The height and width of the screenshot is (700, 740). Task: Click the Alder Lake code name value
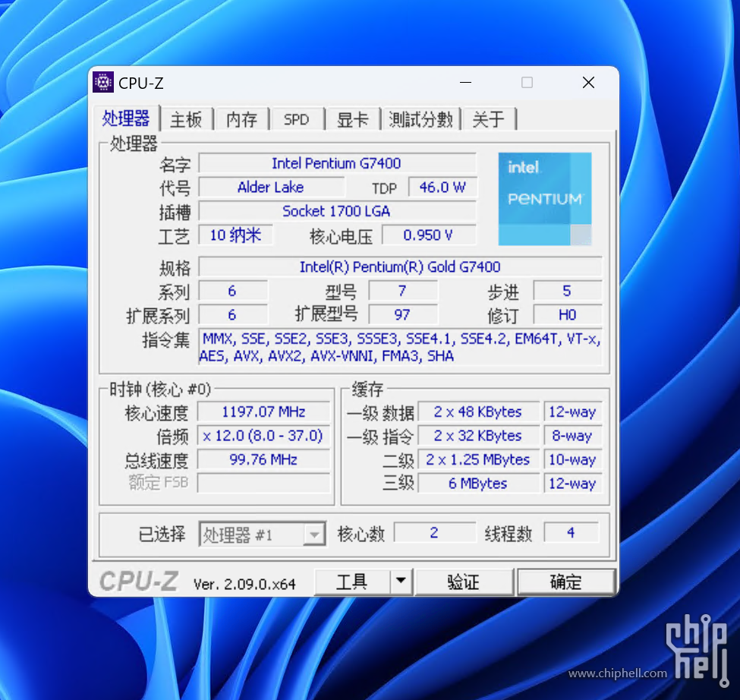pos(272,188)
